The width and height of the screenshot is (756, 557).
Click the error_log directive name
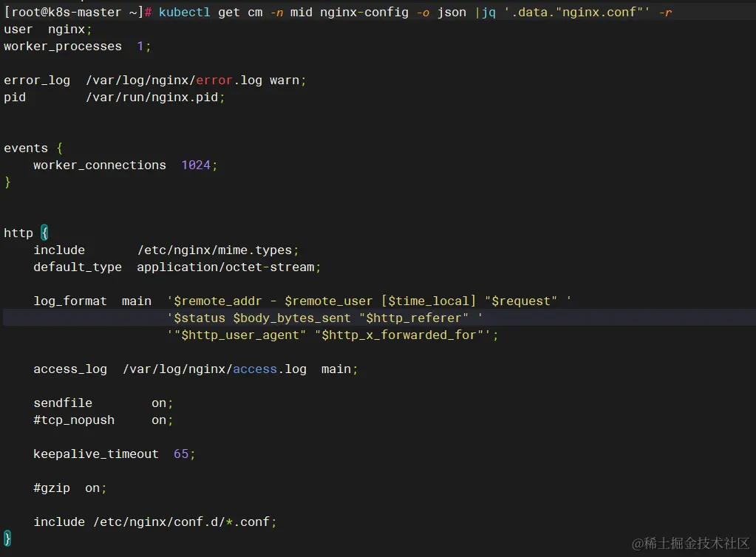pos(37,80)
